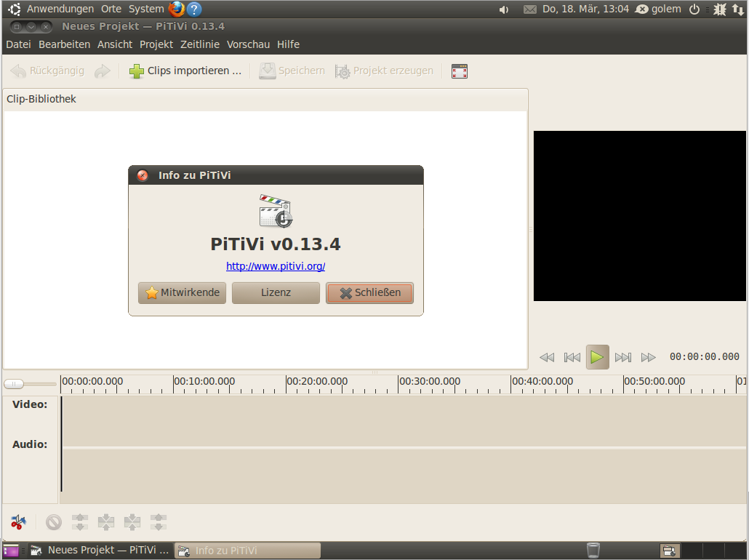Click the ungroup clips icon with outward arrows
The width and height of the screenshot is (749, 560).
[x=158, y=522]
